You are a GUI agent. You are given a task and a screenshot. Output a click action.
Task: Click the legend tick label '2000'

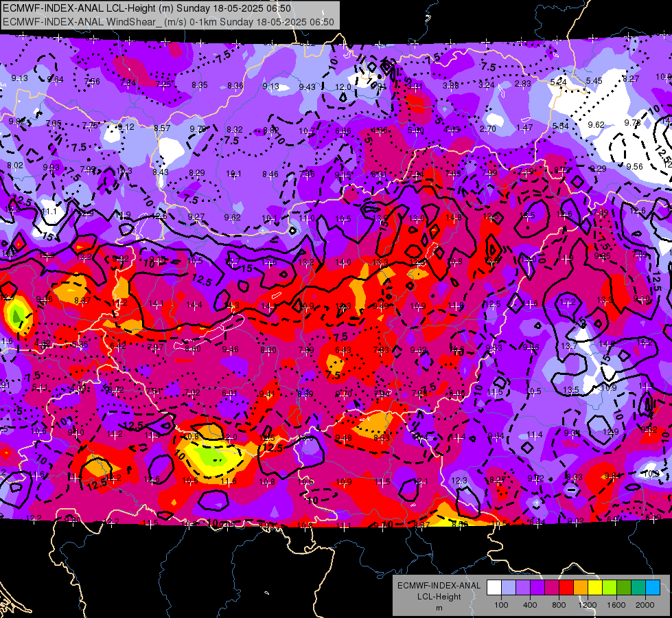pos(645,605)
